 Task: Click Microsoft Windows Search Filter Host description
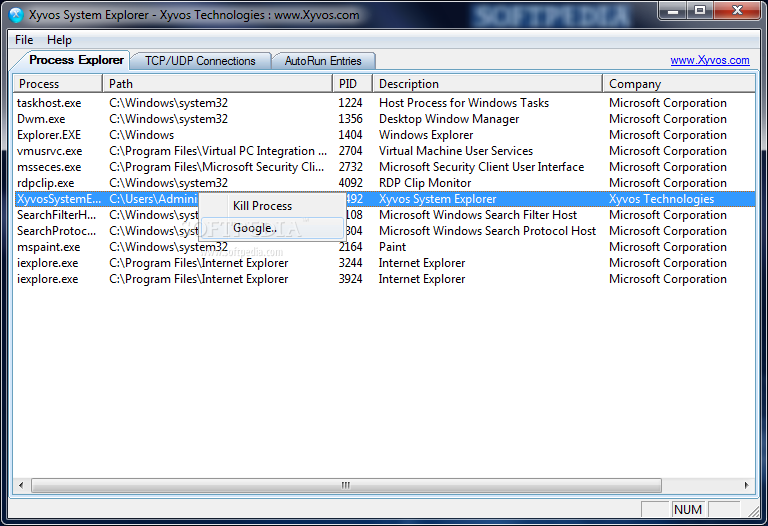click(x=478, y=215)
